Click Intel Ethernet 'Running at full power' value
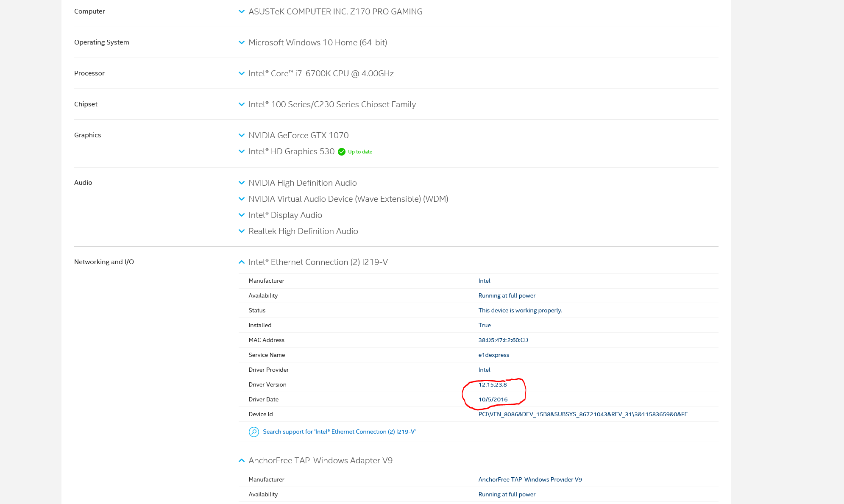This screenshot has width=844, height=504. 507,295
